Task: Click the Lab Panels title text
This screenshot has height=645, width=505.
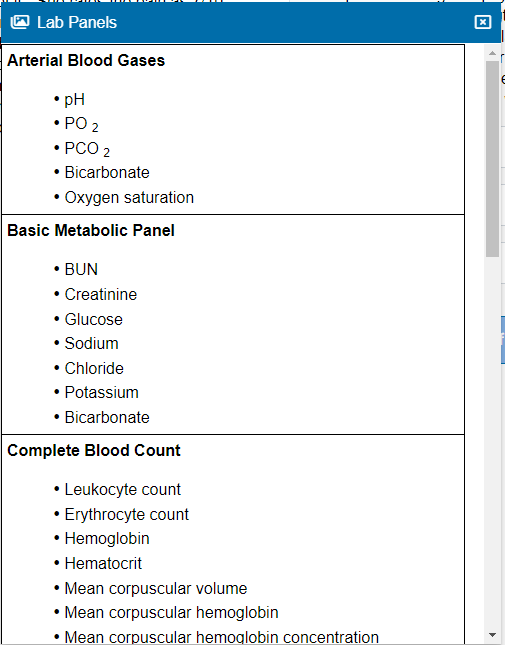Action: tap(77, 22)
